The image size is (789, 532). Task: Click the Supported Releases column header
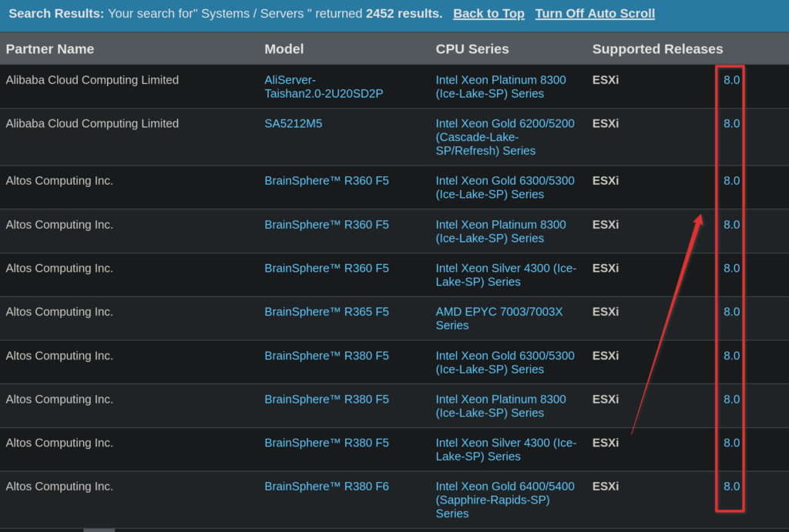[657, 49]
